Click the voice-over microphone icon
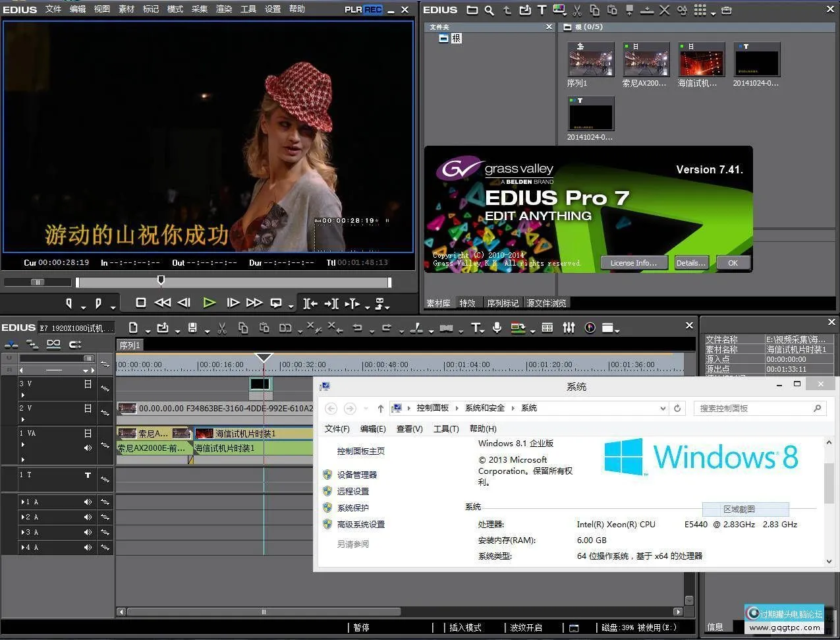 click(497, 328)
